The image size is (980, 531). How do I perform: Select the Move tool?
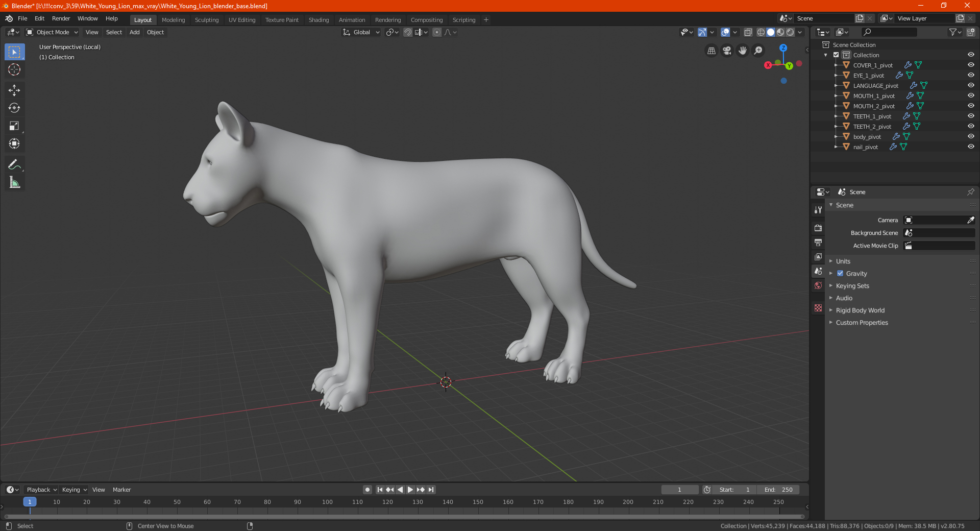pyautogui.click(x=14, y=90)
